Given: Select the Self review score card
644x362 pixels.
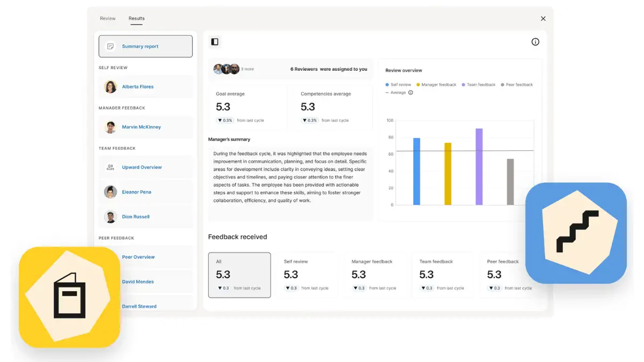Looking at the screenshot, I should [306, 275].
